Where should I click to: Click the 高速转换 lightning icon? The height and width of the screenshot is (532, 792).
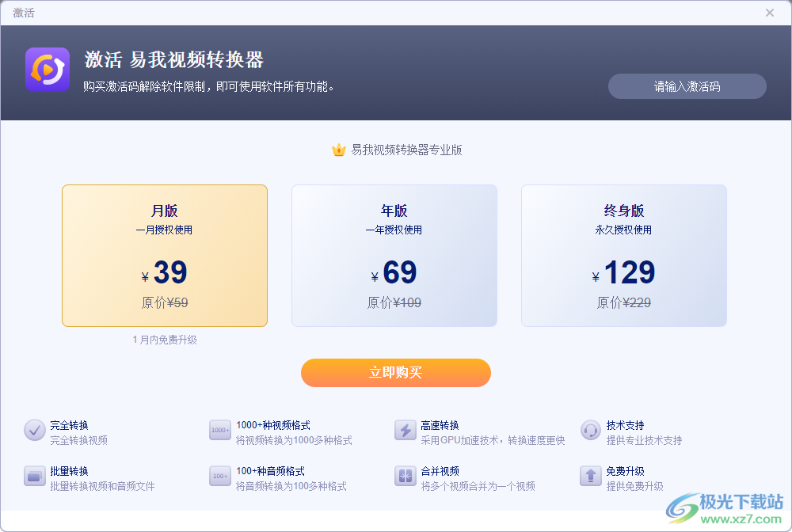(x=405, y=430)
